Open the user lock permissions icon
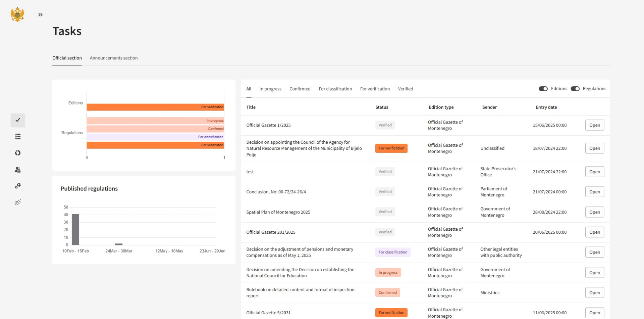644x319 pixels. (18, 170)
